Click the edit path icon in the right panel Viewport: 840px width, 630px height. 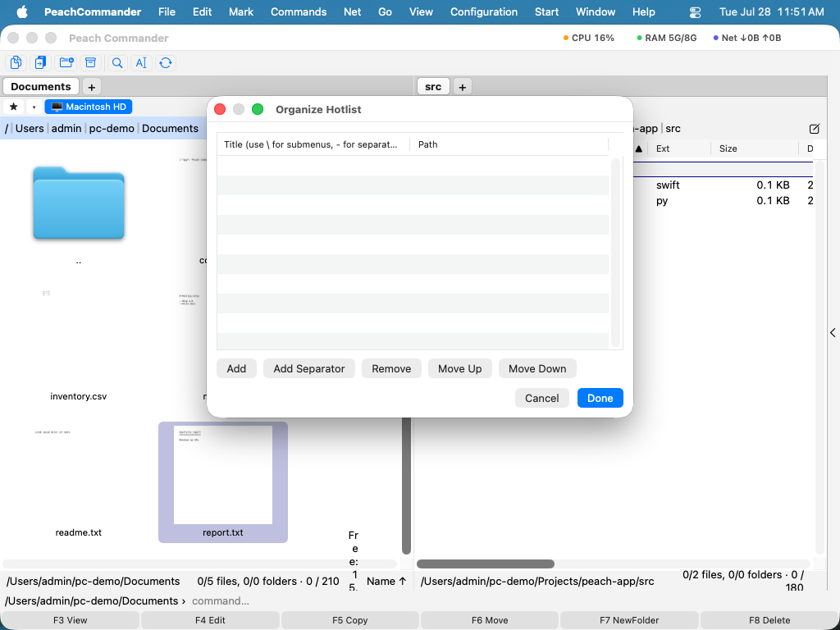[815, 129]
